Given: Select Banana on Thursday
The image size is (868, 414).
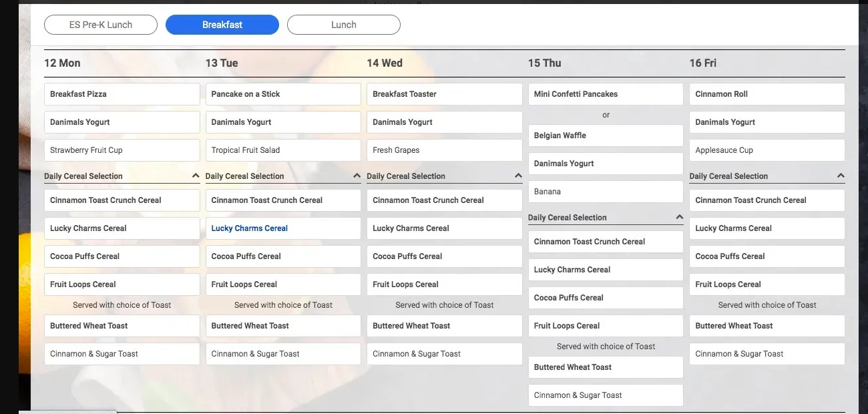Looking at the screenshot, I should (606, 192).
